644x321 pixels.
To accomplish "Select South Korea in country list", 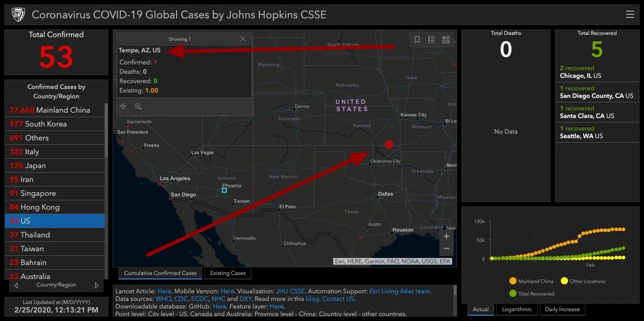I will 55,124.
